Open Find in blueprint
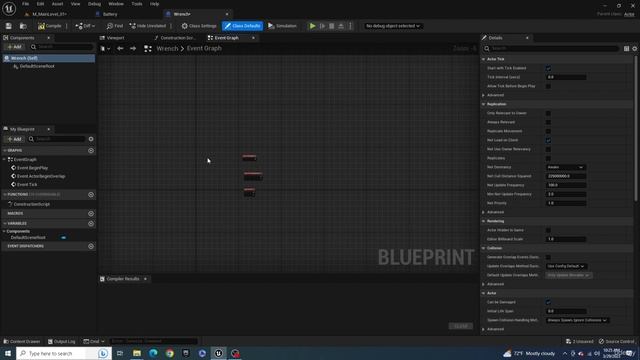This screenshot has height=360, width=640. [x=115, y=26]
